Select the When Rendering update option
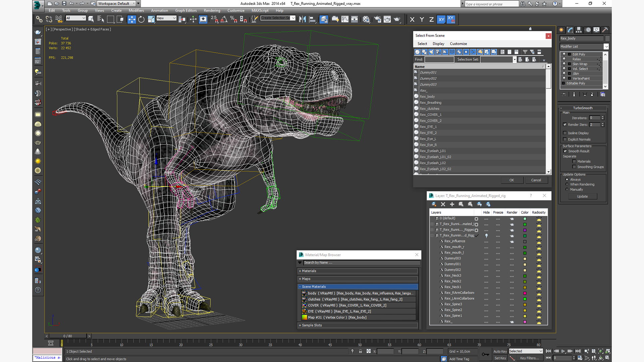The width and height of the screenshot is (644, 362). (x=567, y=184)
